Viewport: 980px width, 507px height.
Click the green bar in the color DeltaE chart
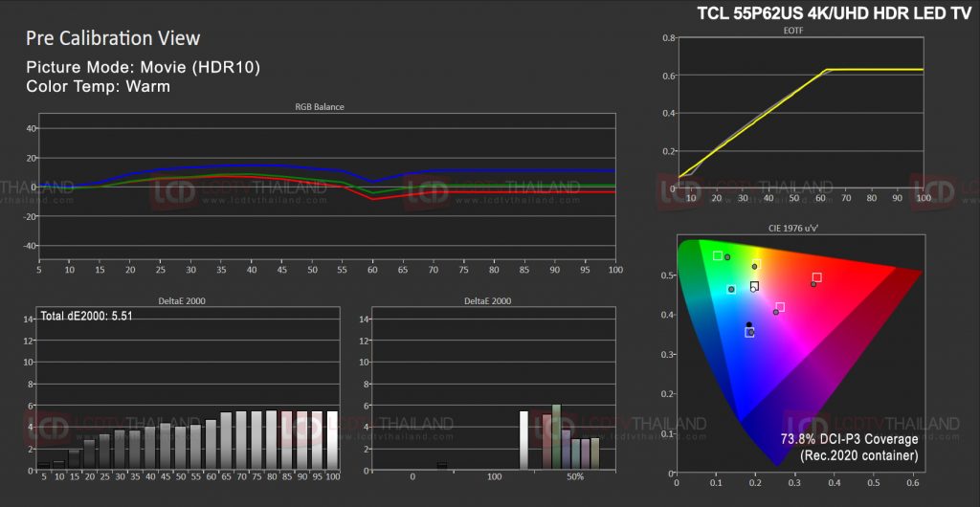tap(556, 437)
